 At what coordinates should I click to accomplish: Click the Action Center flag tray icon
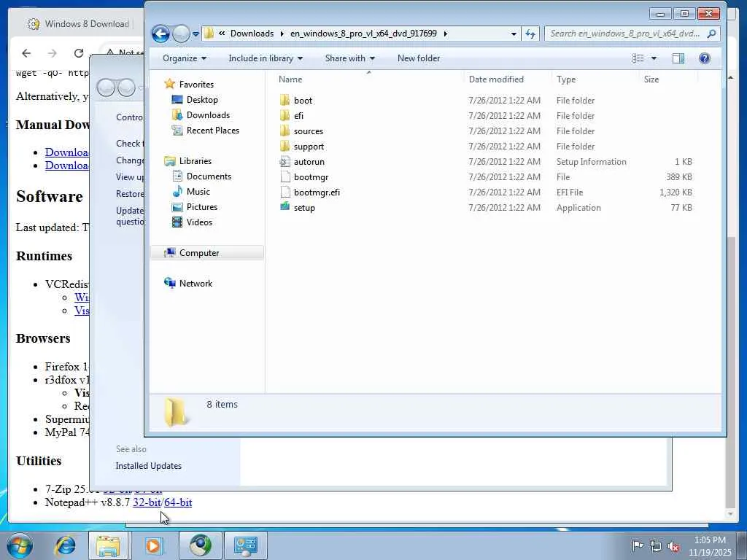coord(638,545)
